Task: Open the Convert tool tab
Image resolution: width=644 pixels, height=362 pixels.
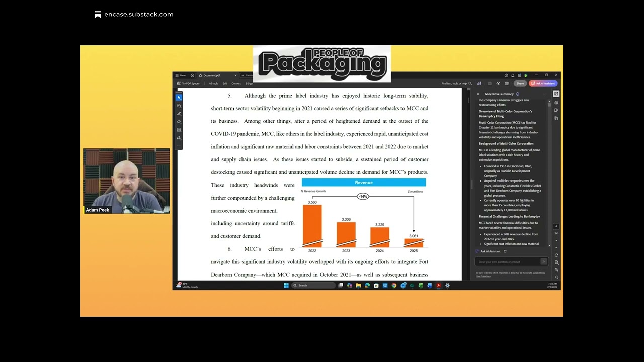Action: click(236, 83)
